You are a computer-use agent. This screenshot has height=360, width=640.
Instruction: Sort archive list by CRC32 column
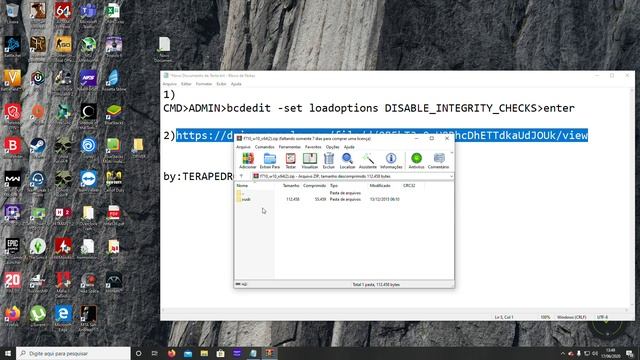[409, 186]
